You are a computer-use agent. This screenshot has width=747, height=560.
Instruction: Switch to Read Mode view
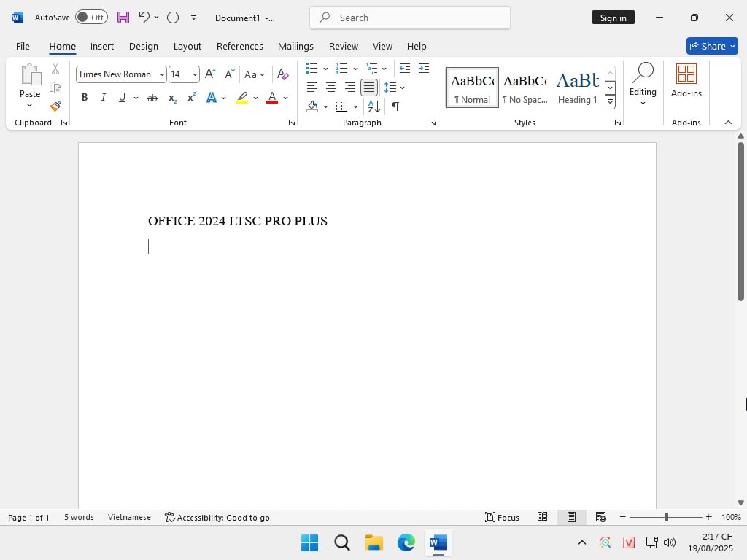[542, 517]
